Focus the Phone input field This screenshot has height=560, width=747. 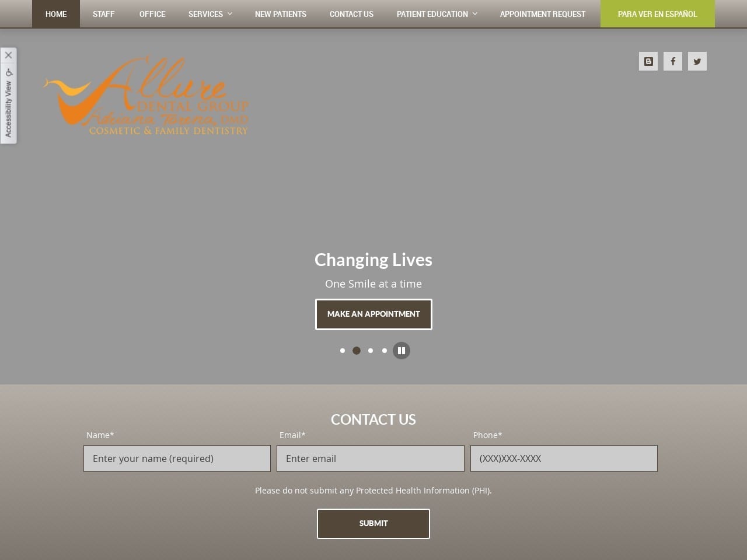[564, 459]
